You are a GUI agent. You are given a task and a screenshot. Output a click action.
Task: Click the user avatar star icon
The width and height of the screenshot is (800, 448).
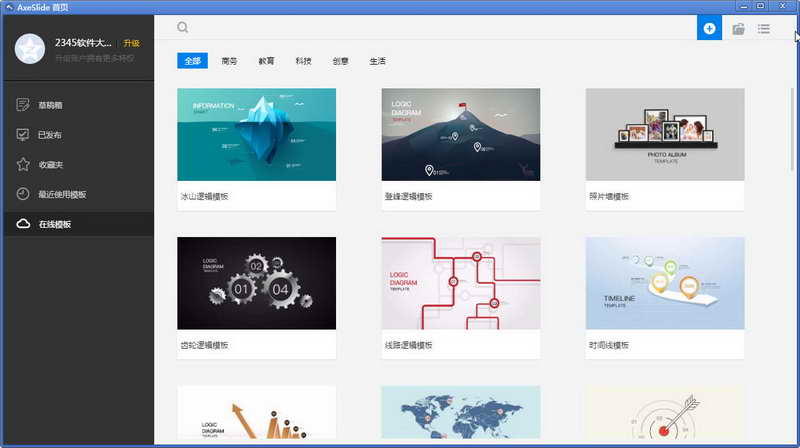pyautogui.click(x=30, y=49)
